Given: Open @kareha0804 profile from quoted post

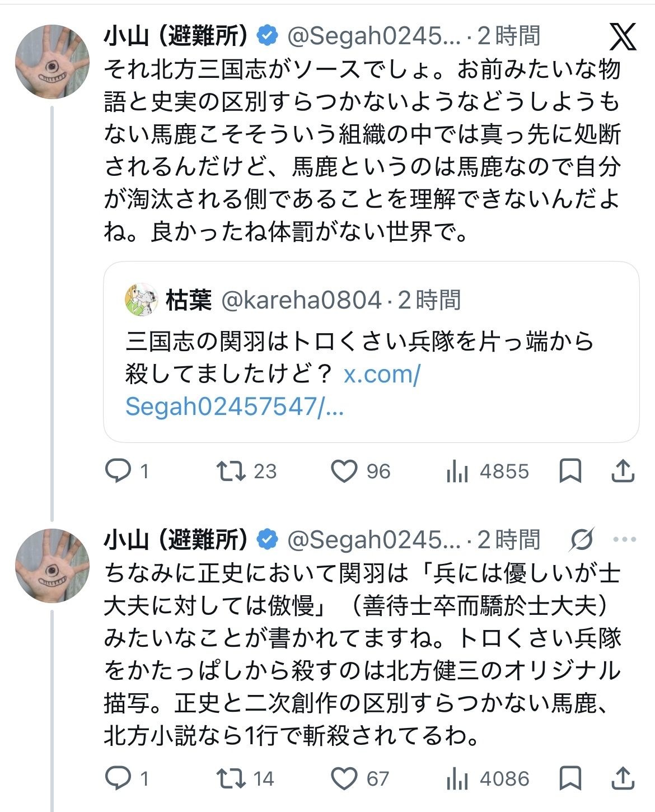Looking at the screenshot, I should click(302, 300).
